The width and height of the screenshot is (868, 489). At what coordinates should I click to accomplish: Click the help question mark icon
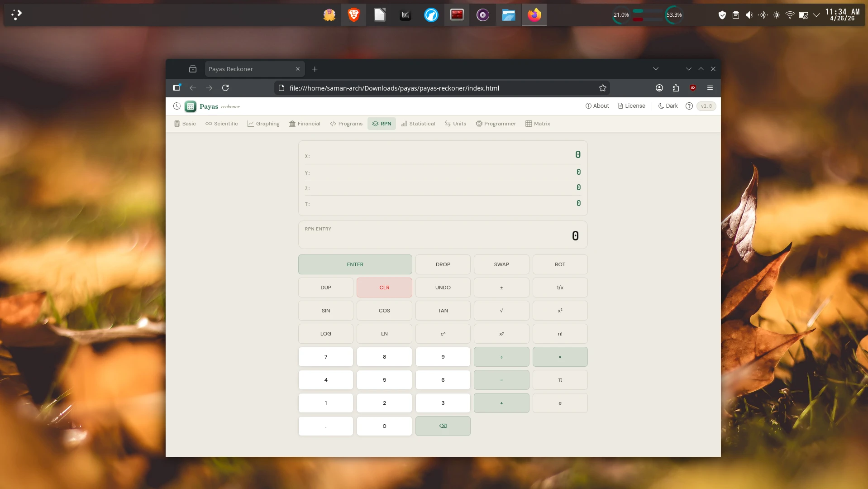coord(689,106)
